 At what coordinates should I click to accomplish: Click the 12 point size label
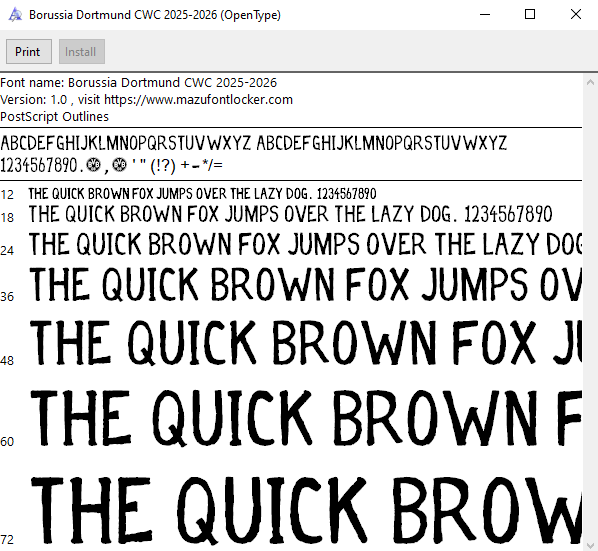tap(7, 195)
